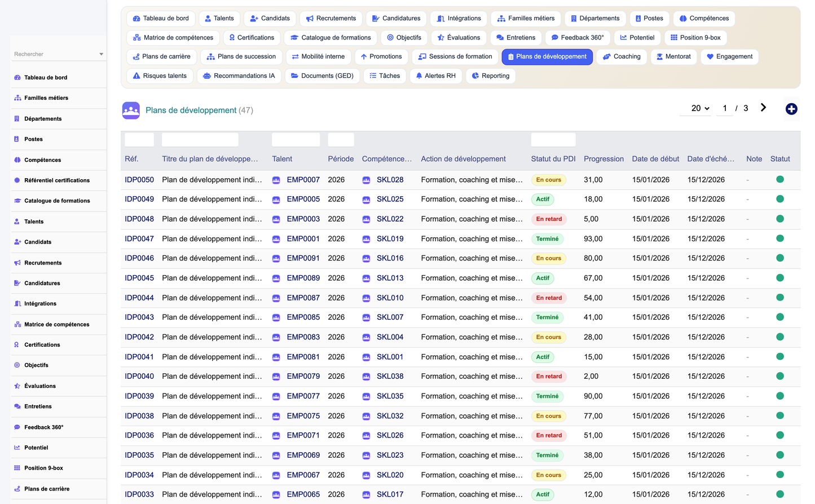Go to next page with chevron arrow
The image size is (815, 504).
click(763, 108)
